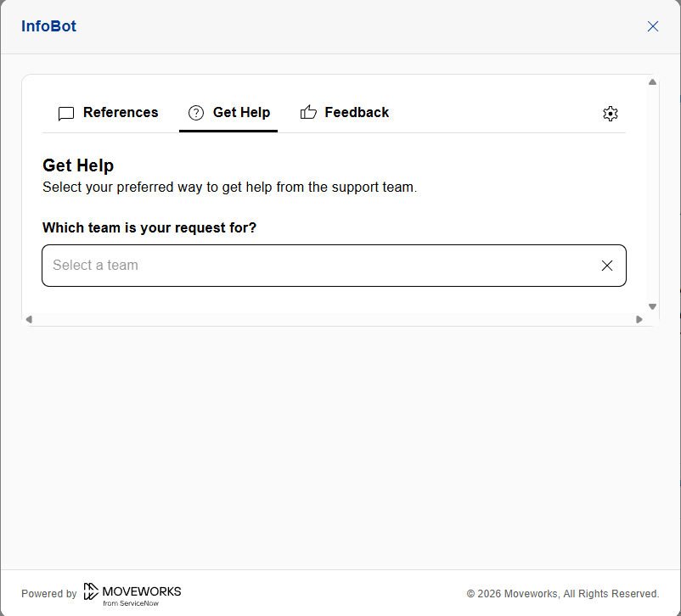Click the scroll left arrow
The image size is (681, 616).
point(29,320)
